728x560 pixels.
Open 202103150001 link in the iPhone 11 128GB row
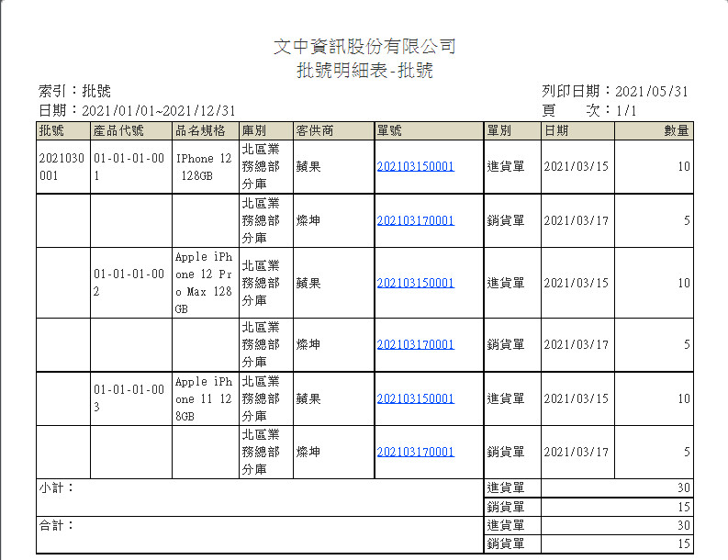(x=415, y=398)
